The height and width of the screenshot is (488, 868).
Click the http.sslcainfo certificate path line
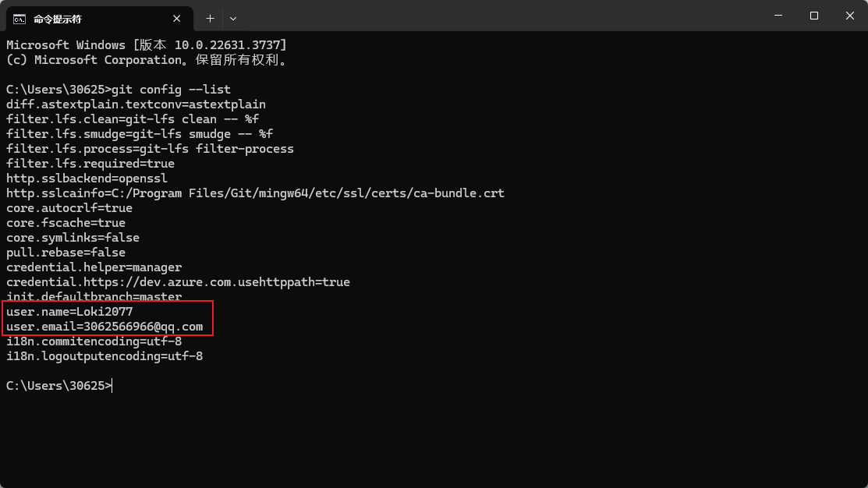255,193
